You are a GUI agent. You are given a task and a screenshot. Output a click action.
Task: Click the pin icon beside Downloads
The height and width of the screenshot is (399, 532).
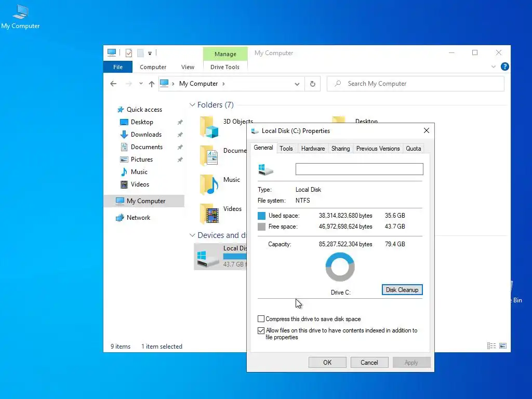180,135
